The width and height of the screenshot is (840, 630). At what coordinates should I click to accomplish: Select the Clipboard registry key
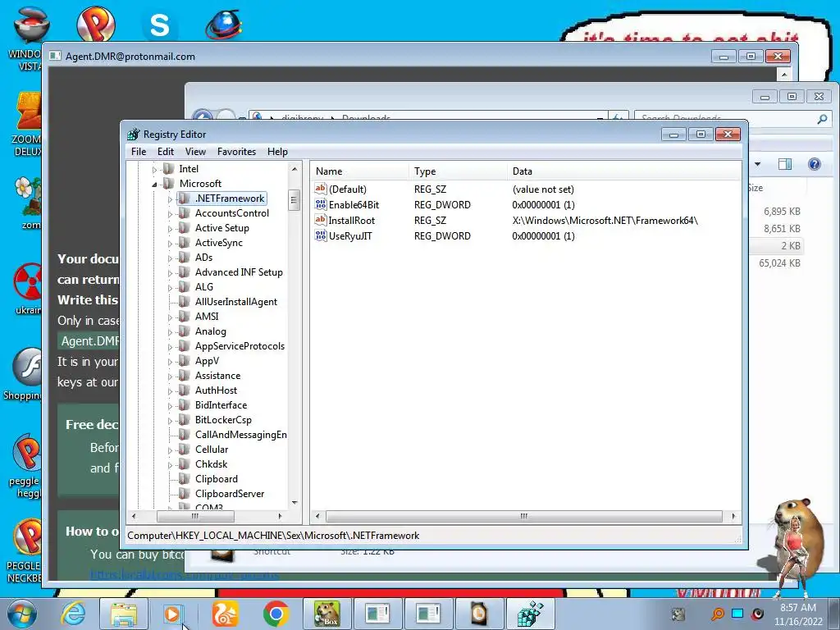217,479
